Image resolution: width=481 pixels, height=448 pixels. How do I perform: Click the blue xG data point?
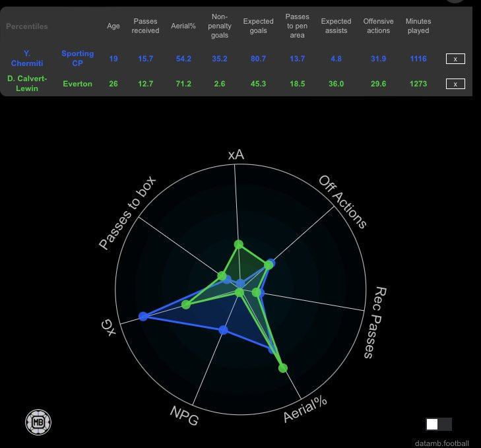(143, 316)
